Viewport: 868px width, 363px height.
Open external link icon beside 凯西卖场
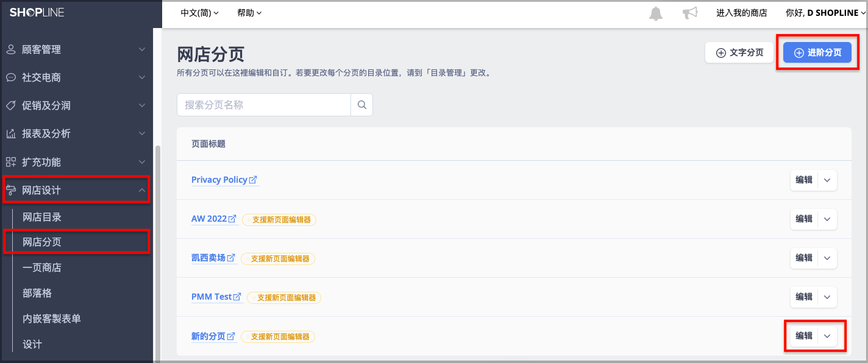[x=231, y=258]
